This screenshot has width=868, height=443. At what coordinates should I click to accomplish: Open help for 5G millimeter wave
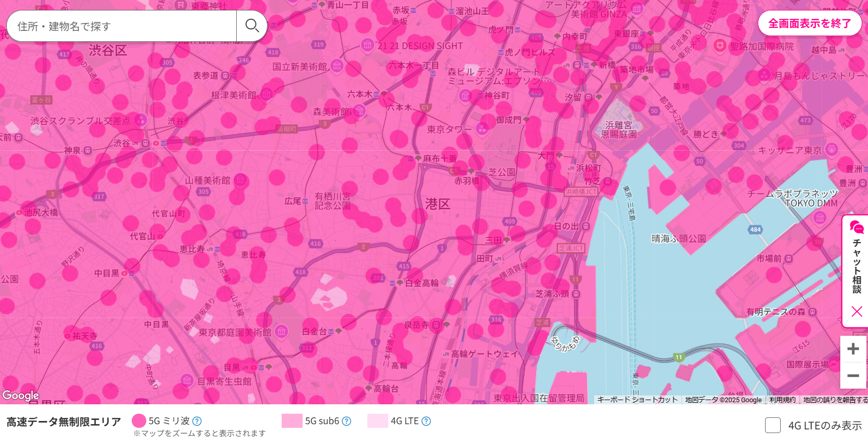tap(197, 421)
